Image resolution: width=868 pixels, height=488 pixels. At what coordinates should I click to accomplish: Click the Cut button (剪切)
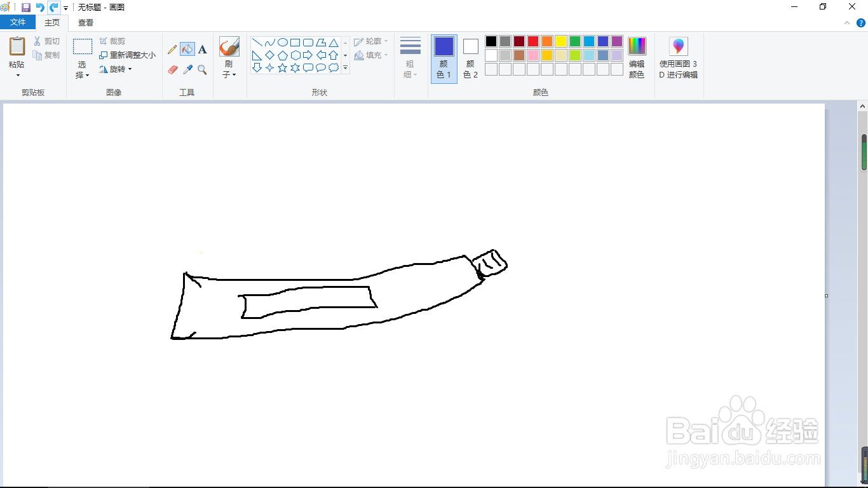[x=46, y=41]
